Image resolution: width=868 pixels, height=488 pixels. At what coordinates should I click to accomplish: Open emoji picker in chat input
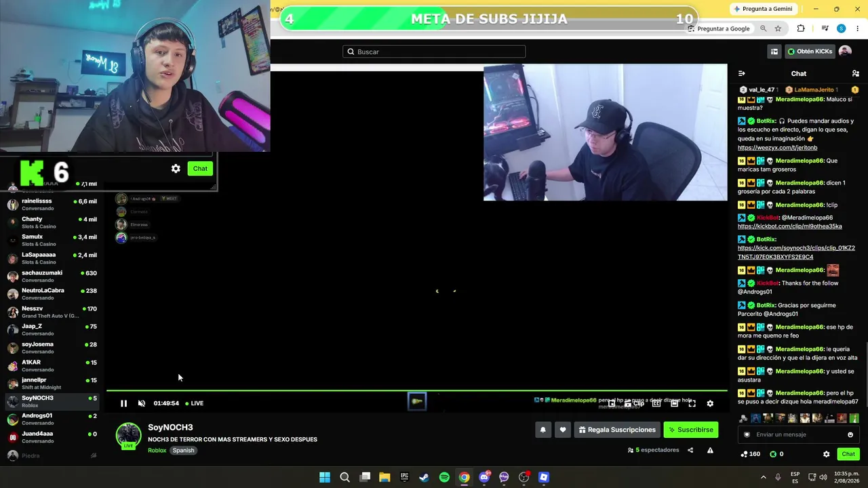click(x=850, y=434)
